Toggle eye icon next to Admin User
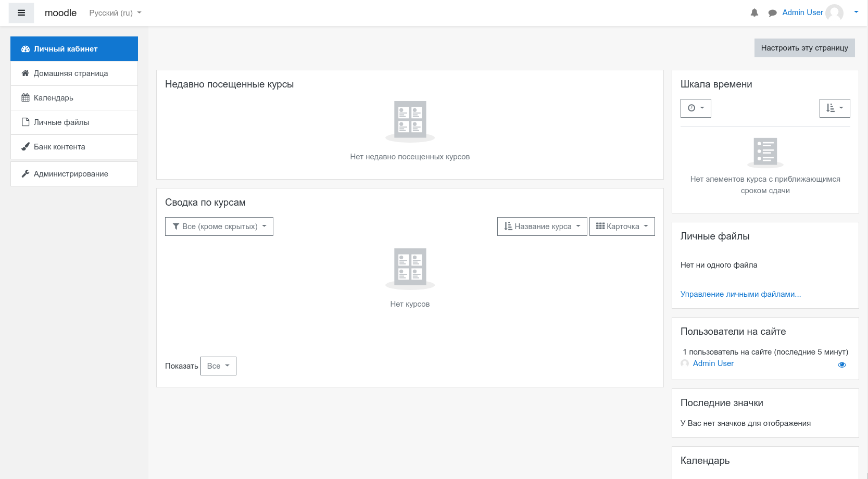Image resolution: width=868 pixels, height=479 pixels. click(x=841, y=364)
